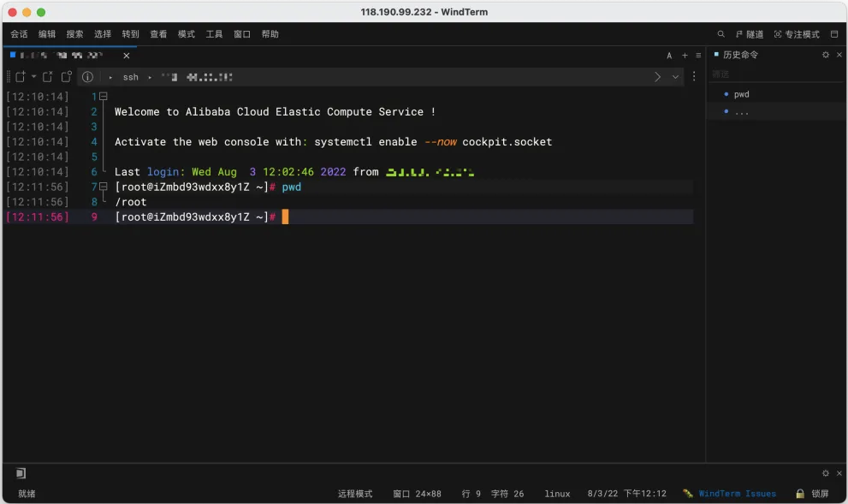This screenshot has height=504, width=848.
Task: Click the Last login line text
Action: pyautogui.click(x=294, y=171)
